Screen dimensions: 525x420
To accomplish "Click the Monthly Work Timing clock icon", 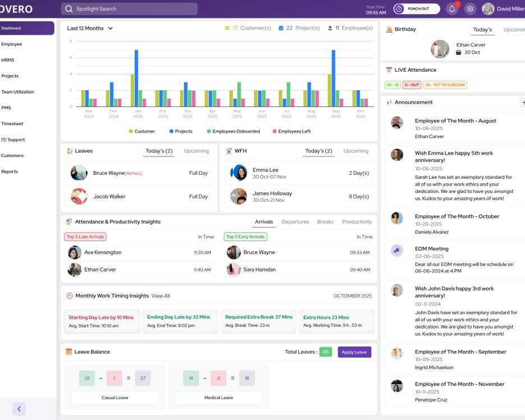I will pos(70,296).
